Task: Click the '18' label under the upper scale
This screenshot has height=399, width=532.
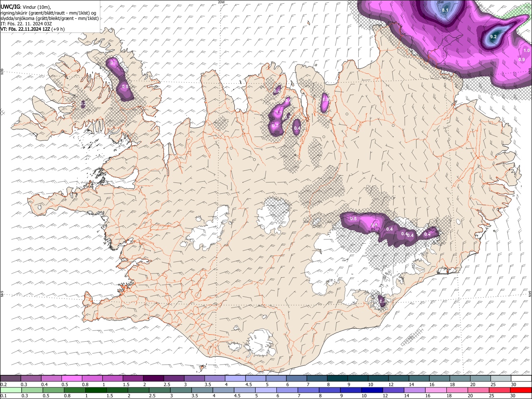Action: click(452, 384)
